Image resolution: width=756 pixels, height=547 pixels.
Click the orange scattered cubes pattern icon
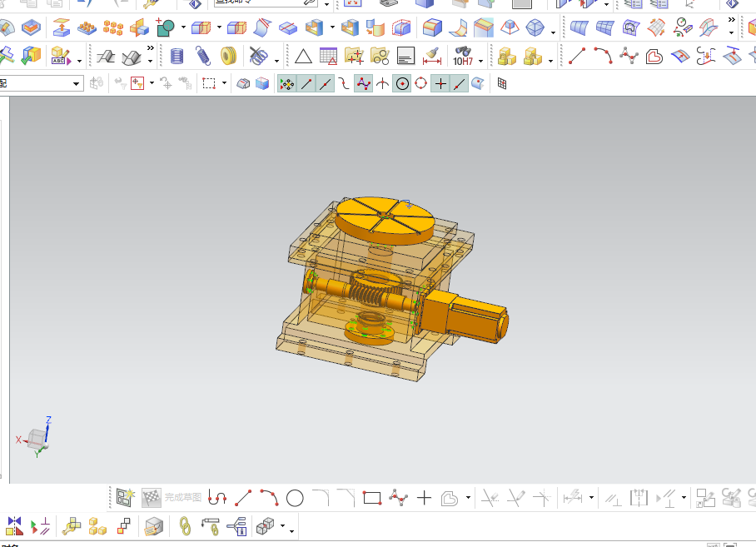113,28
